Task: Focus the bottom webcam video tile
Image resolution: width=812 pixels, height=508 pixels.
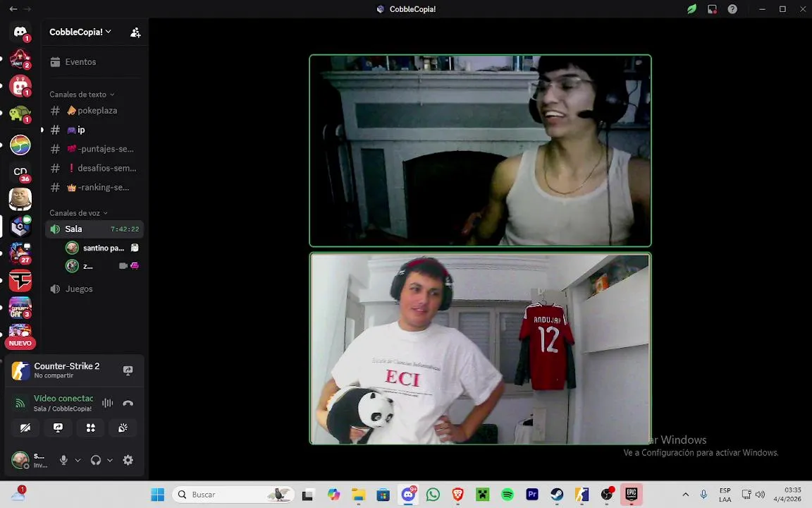Action: tap(480, 349)
